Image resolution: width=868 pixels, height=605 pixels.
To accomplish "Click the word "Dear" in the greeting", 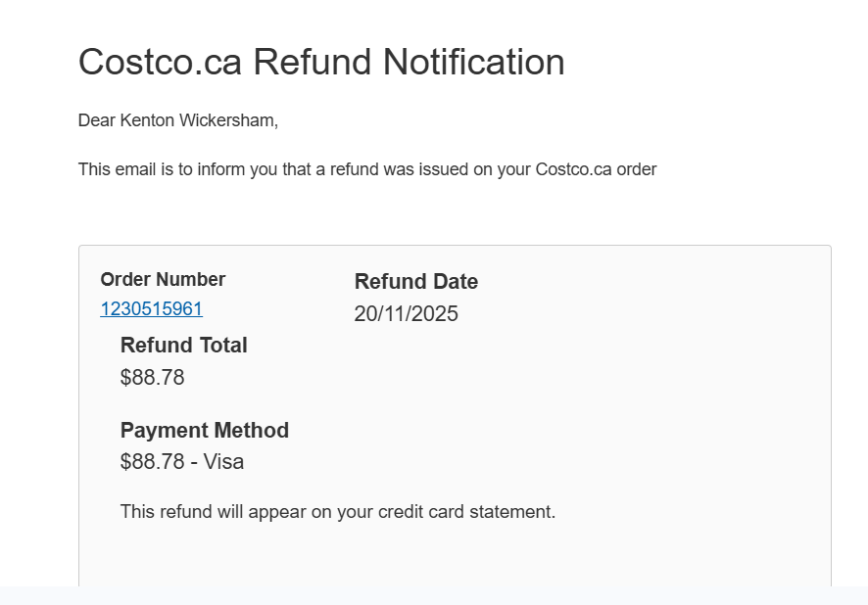I will [x=96, y=121].
